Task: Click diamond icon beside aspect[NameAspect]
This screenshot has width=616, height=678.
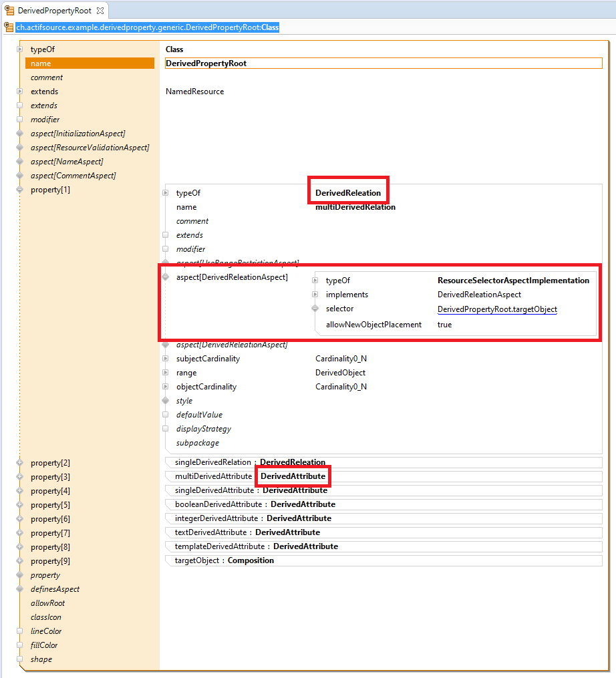Action: click(19, 162)
